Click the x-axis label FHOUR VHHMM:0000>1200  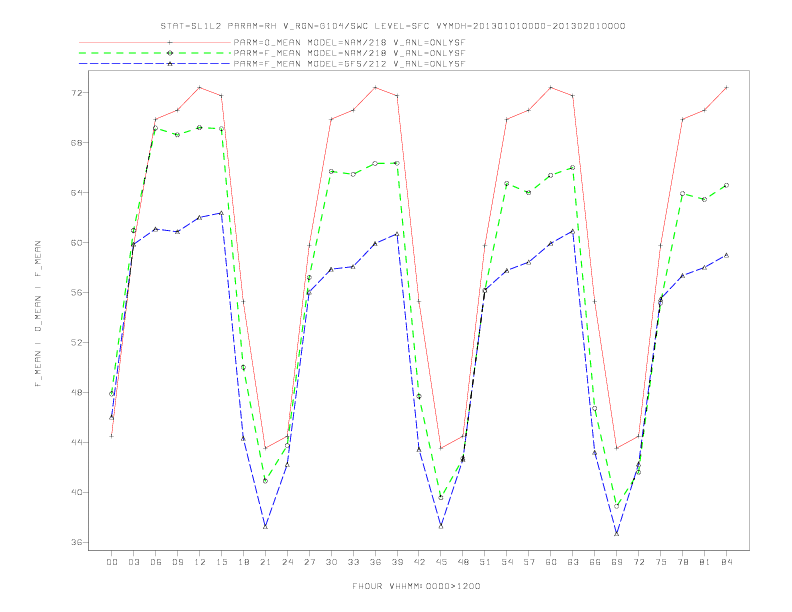click(x=416, y=586)
